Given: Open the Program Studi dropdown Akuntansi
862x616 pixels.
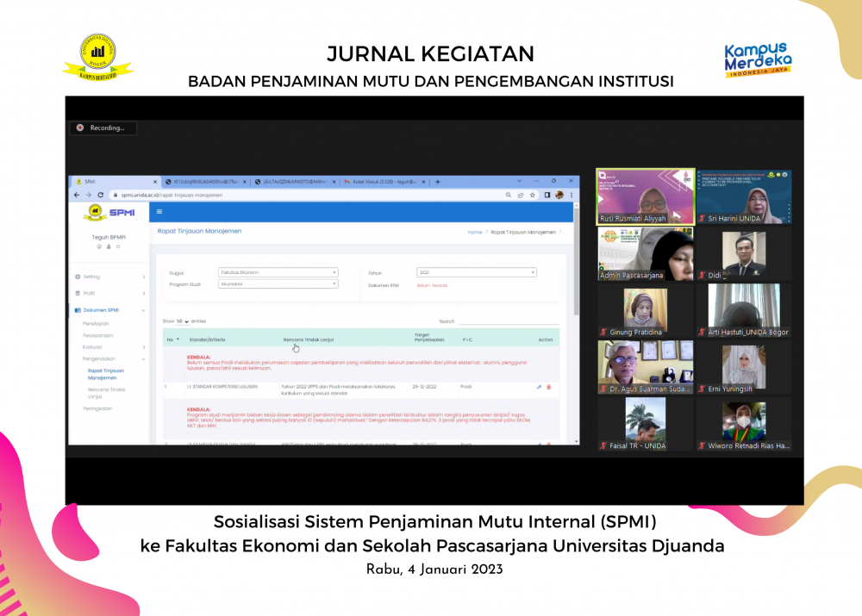Looking at the screenshot, I should coord(278,284).
